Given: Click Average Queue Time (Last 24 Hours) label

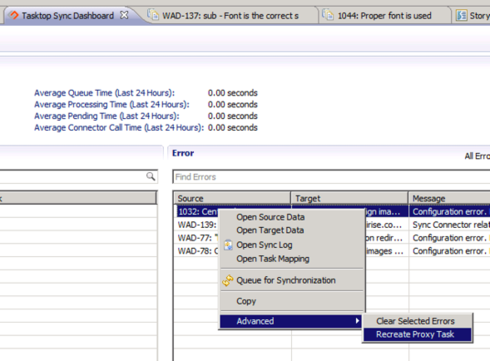Looking at the screenshot, I should pyautogui.click(x=104, y=93).
